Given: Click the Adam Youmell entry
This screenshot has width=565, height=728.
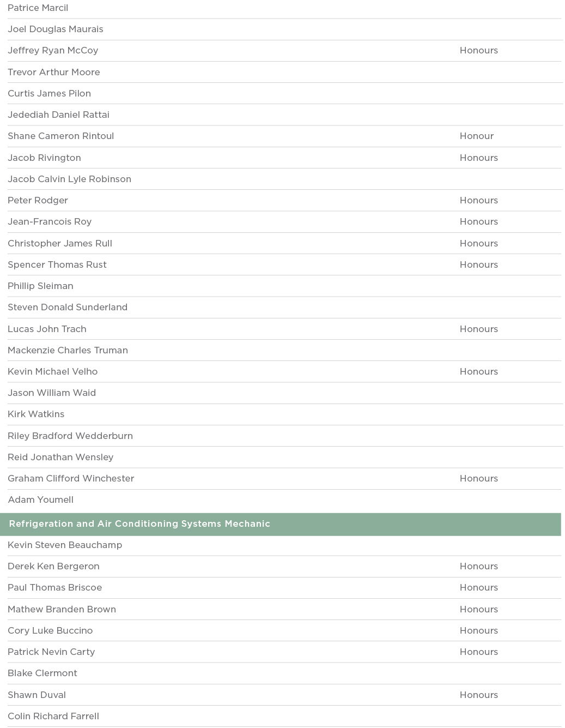Looking at the screenshot, I should click(x=41, y=500).
